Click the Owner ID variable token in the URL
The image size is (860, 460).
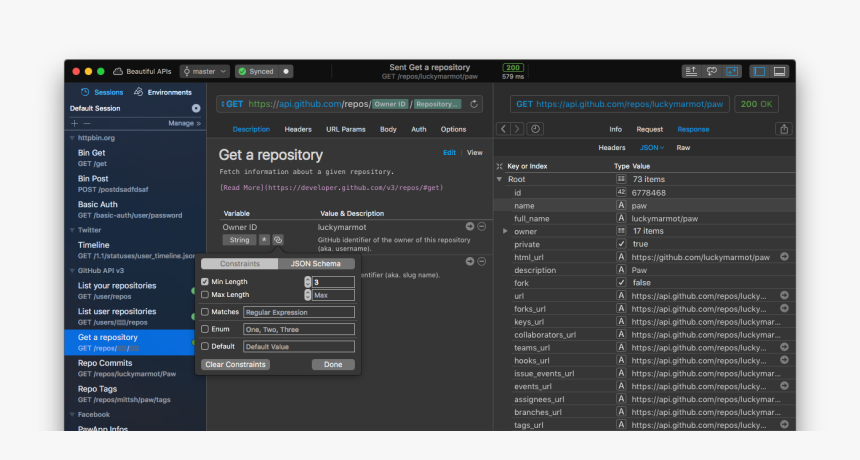pos(390,104)
